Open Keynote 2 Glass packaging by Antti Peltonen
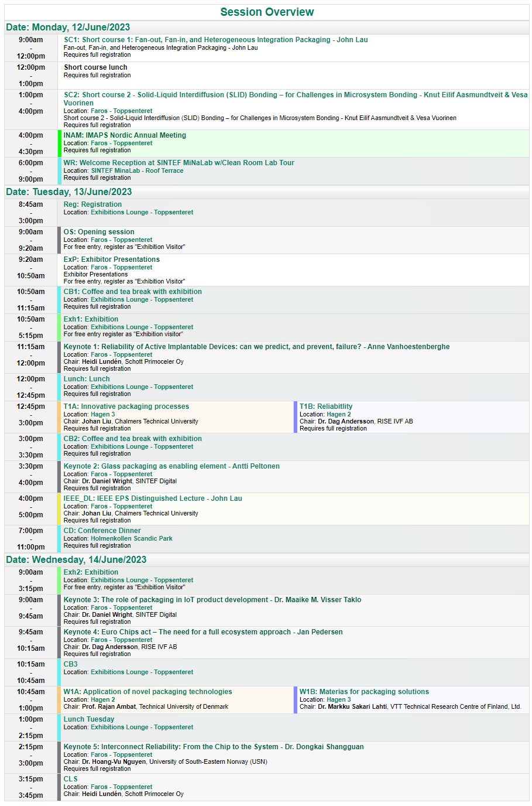 click(171, 466)
